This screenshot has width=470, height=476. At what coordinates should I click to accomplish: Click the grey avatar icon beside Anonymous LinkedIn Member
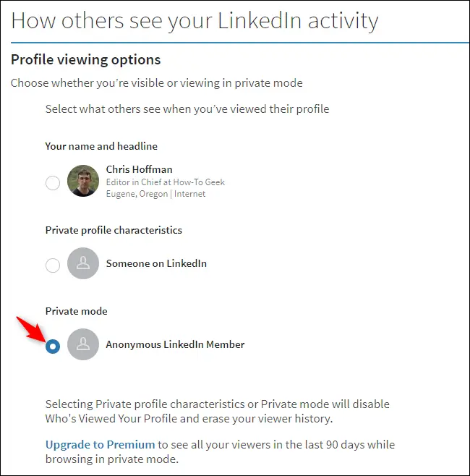click(x=83, y=345)
